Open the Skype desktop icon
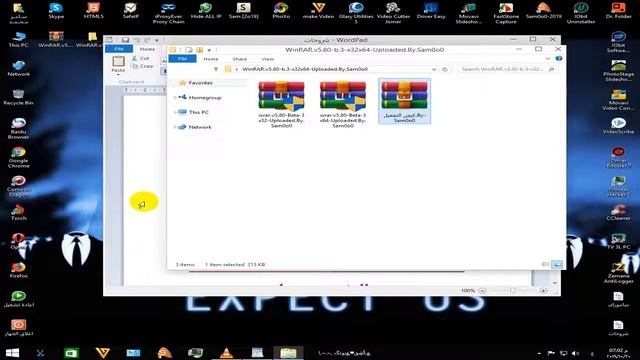 pyautogui.click(x=56, y=11)
